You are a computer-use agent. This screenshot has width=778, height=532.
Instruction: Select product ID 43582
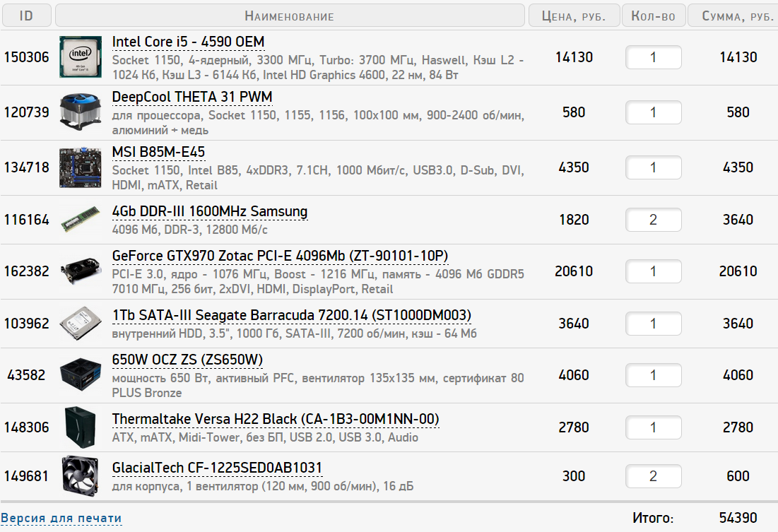[26, 375]
